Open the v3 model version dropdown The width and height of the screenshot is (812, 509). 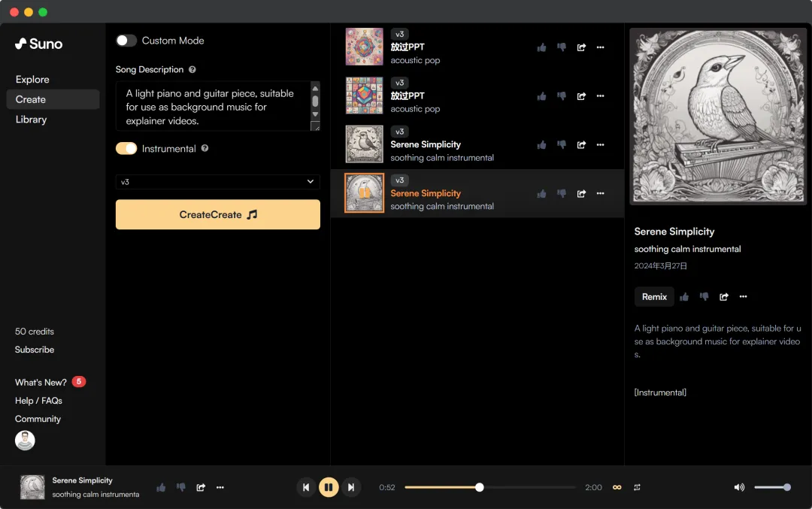pos(218,182)
